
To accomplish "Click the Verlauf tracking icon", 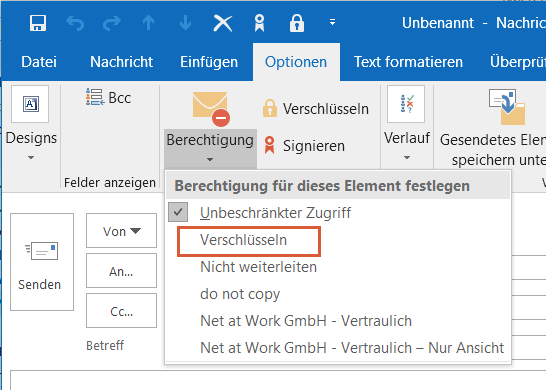I will coord(406,104).
